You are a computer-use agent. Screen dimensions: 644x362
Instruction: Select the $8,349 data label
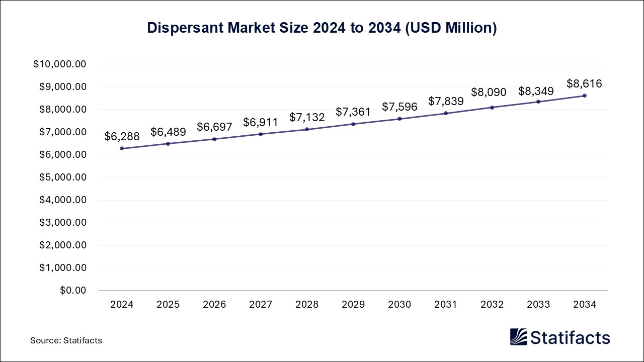536,91
